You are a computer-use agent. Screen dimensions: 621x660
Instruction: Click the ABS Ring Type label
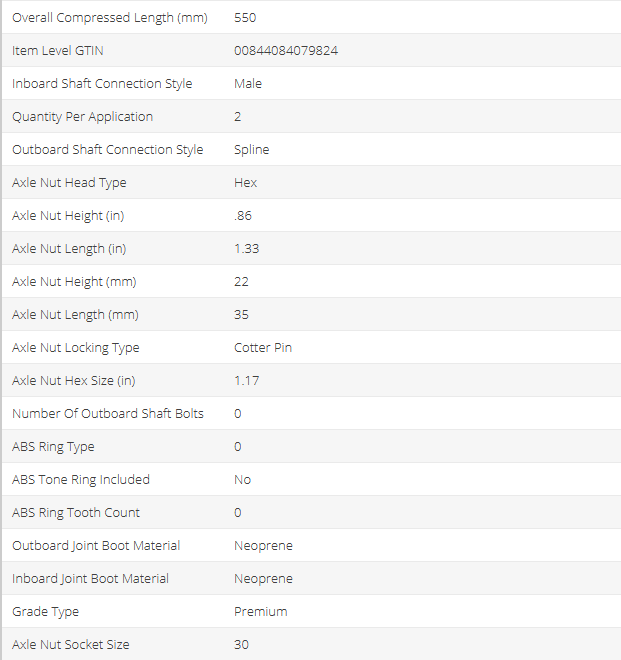click(x=53, y=446)
